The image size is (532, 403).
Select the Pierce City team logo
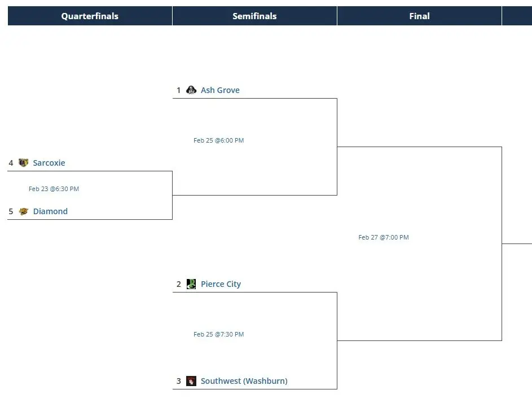tap(191, 284)
